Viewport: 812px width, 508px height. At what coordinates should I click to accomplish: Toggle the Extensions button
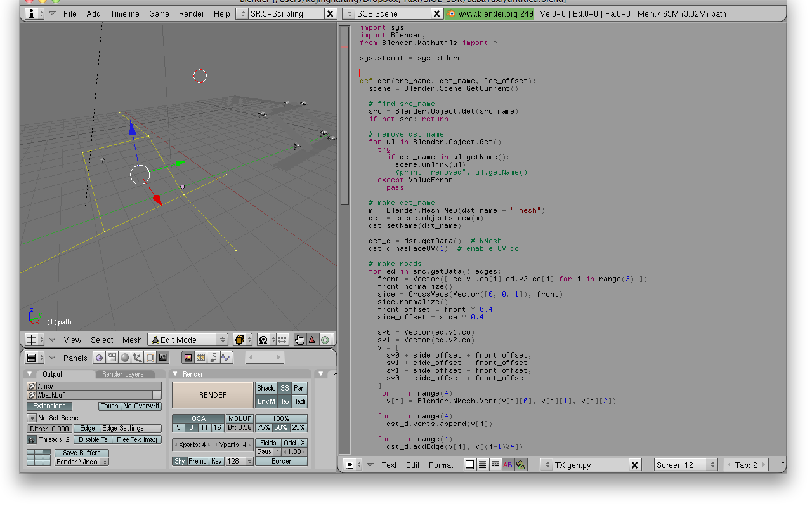tap(49, 406)
